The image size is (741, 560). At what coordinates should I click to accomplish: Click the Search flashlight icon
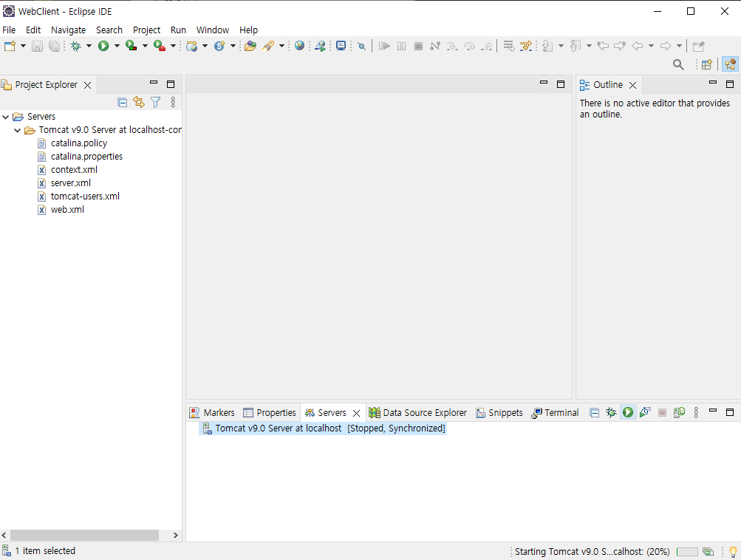tap(268, 46)
